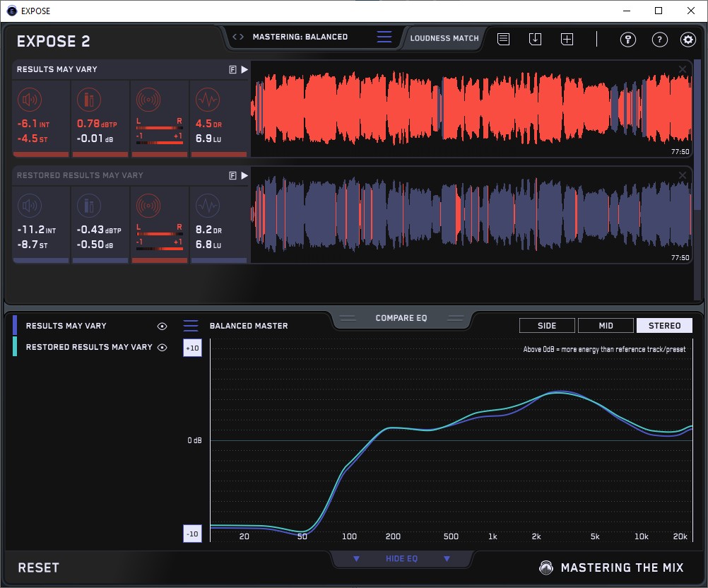This screenshot has width=708, height=588.
Task: Click the Reset button
Action: pos(39,568)
